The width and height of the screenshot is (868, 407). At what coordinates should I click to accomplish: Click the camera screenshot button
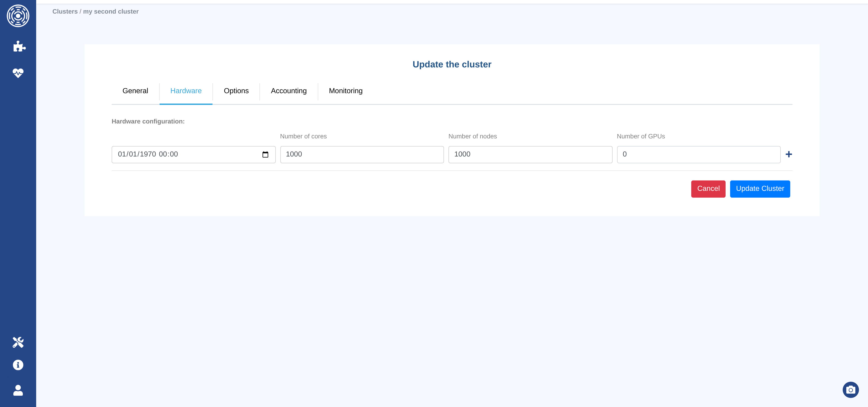[850, 390]
